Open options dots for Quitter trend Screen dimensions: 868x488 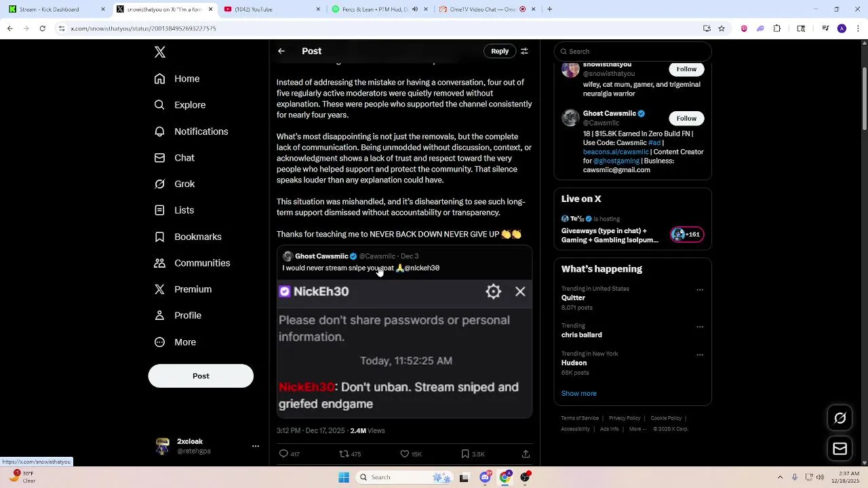coord(700,290)
